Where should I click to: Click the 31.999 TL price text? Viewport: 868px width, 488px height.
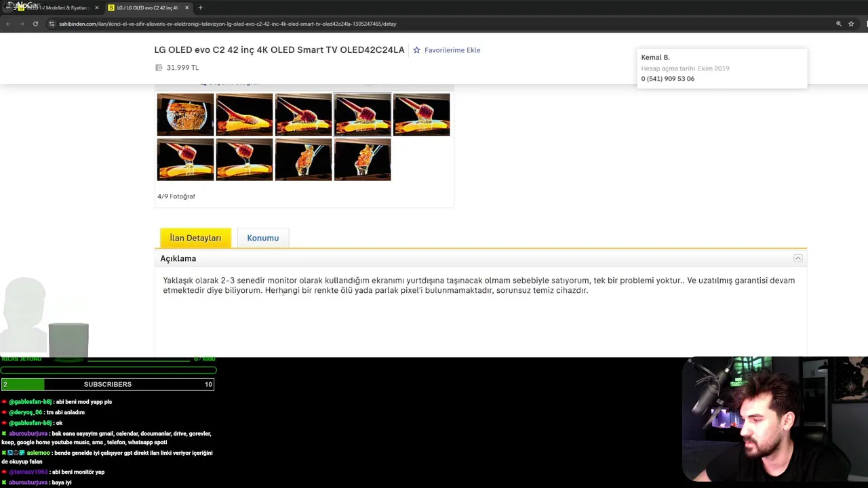pos(182,68)
